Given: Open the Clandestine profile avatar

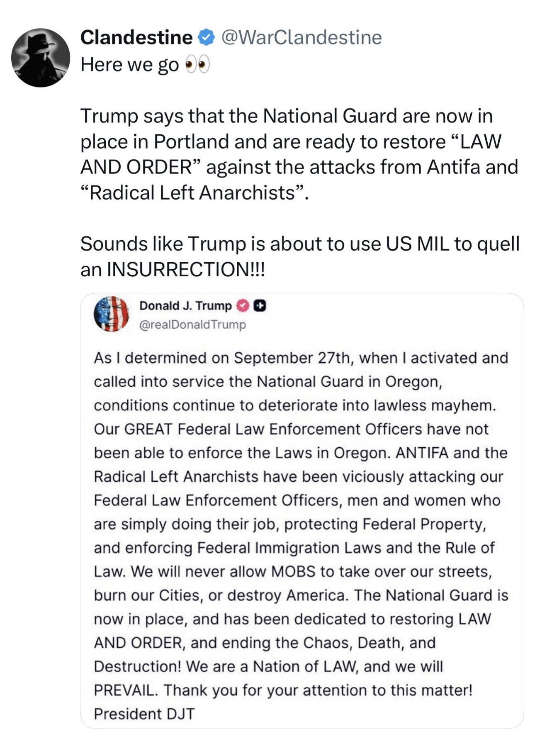Looking at the screenshot, I should 41,58.
